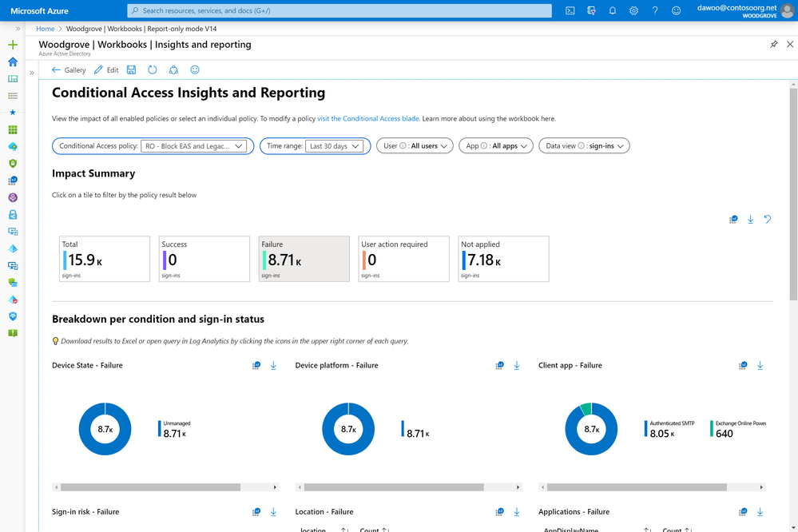Click the Favorites star in sidebar
This screenshot has height=532, width=798.
tap(13, 113)
